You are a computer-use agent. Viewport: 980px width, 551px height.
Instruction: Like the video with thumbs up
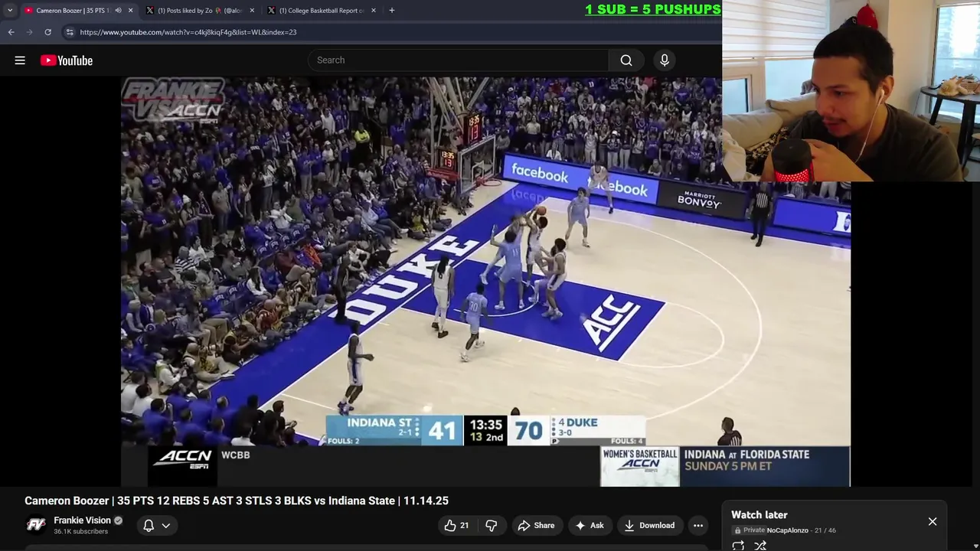click(456, 526)
